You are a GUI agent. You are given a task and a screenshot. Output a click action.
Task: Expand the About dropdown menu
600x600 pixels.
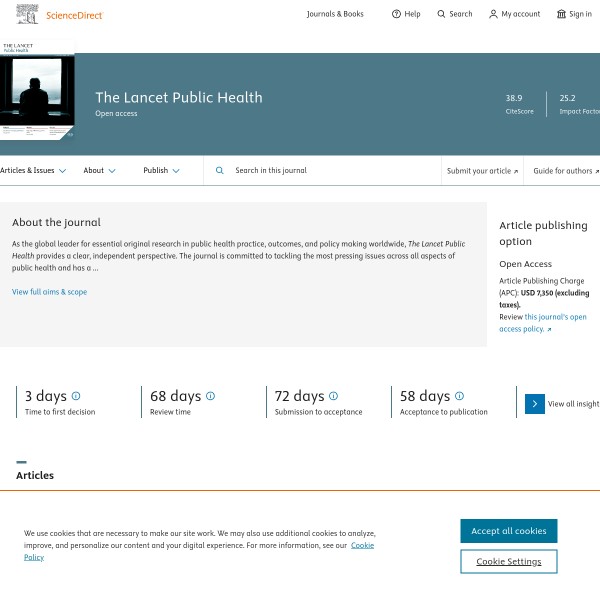[x=99, y=171]
